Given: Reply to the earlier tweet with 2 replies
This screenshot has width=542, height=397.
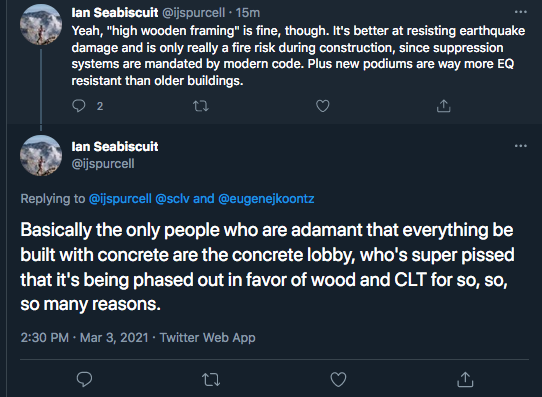Looking at the screenshot, I should tap(79, 106).
